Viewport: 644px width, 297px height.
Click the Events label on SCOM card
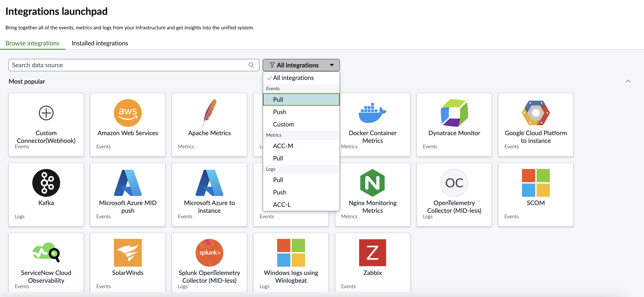point(512,216)
